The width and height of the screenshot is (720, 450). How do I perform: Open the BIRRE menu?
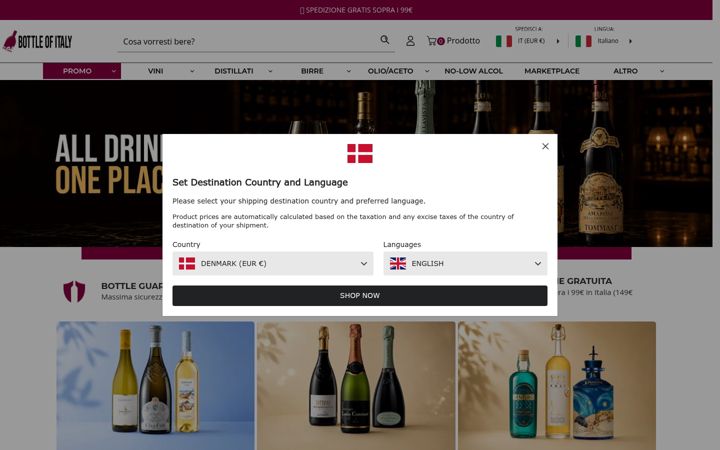(312, 71)
